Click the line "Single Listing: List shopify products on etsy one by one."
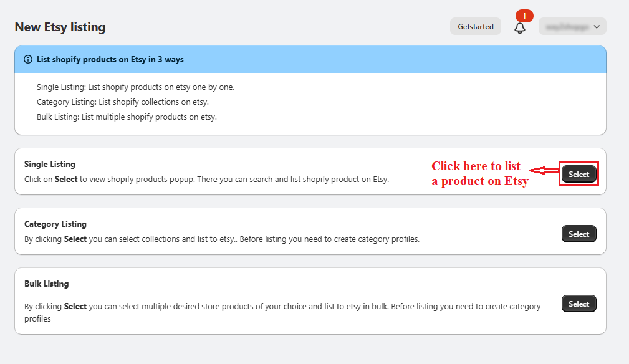 click(136, 87)
